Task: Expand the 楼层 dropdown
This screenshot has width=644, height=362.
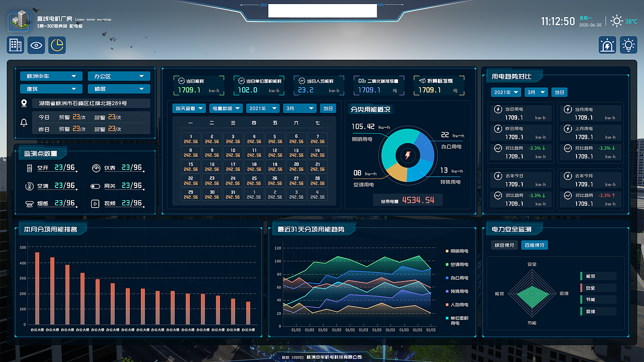Action: pyautogui.click(x=119, y=89)
